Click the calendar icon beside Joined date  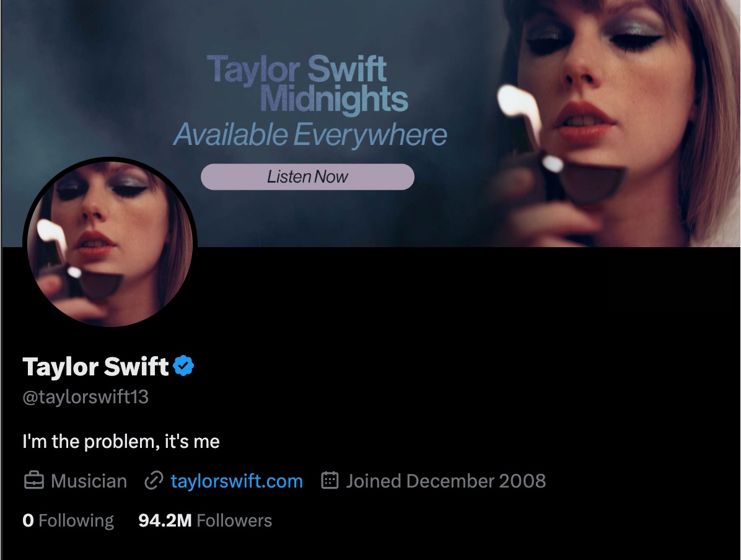[330, 480]
